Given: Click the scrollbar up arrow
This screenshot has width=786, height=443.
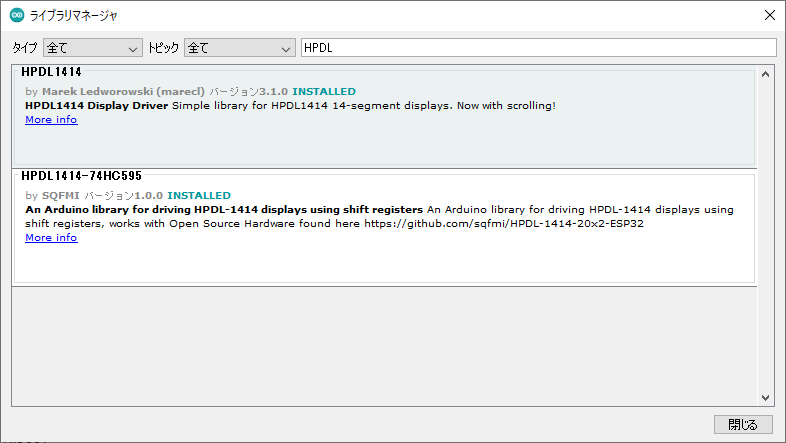Looking at the screenshot, I should coord(765,74).
